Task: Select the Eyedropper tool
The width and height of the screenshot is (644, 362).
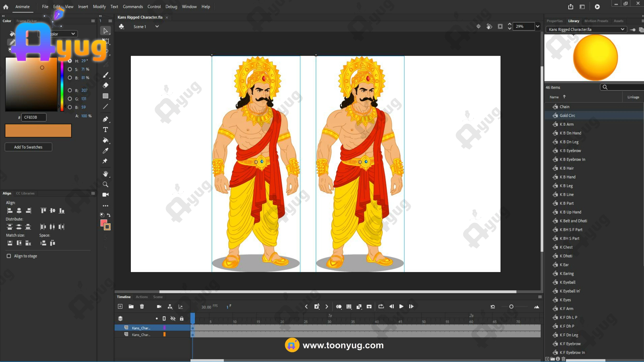Action: 105,151
